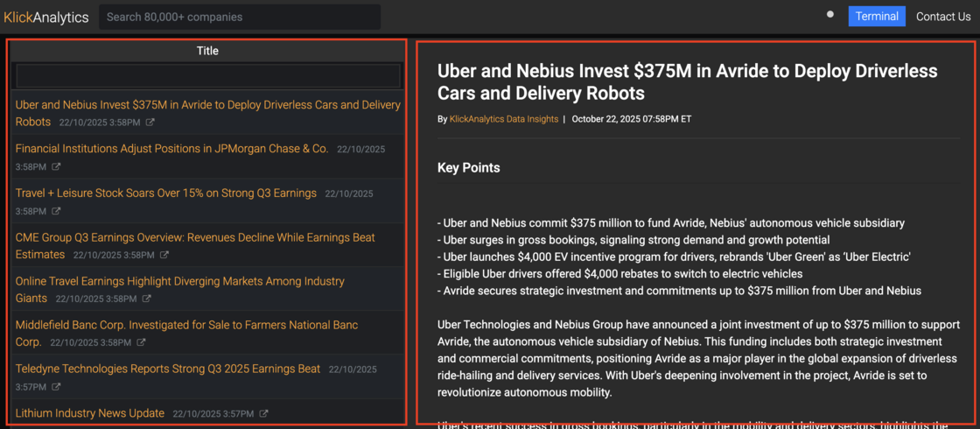Click KlickAnalytics Data Insights author link
Image resolution: width=980 pixels, height=429 pixels.
point(504,119)
